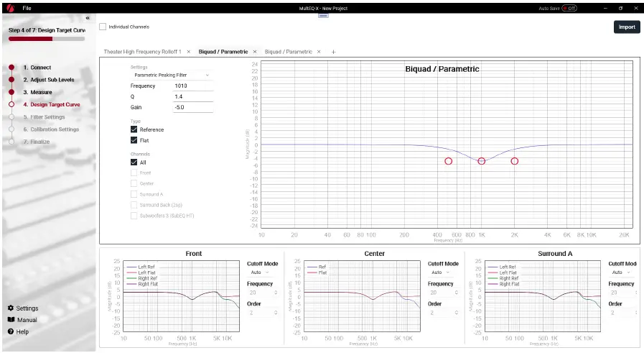Adjust Front Frequency stepper arrows
The width and height of the screenshot is (644, 353).
pyautogui.click(x=276, y=293)
